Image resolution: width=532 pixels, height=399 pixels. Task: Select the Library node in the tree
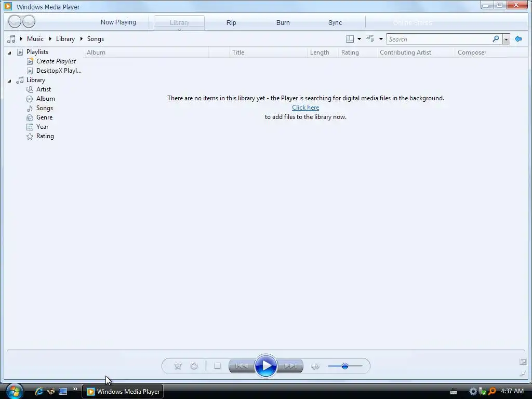coord(36,80)
